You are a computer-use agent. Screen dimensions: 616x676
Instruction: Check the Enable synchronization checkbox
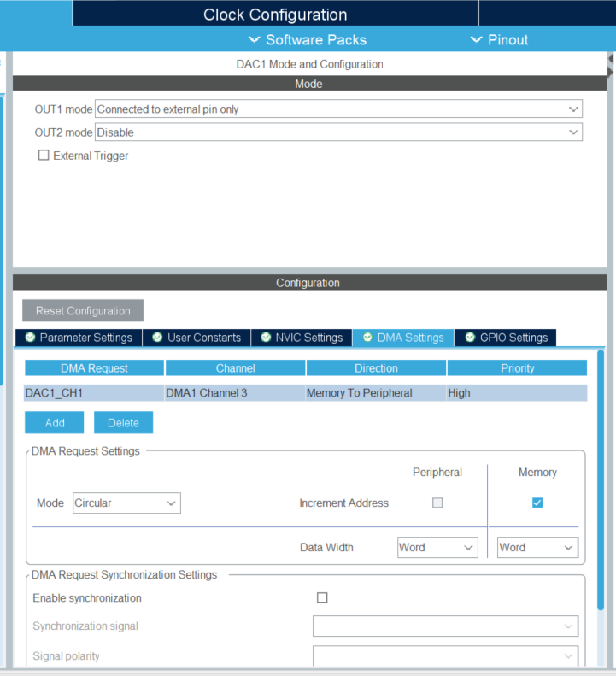[322, 597]
